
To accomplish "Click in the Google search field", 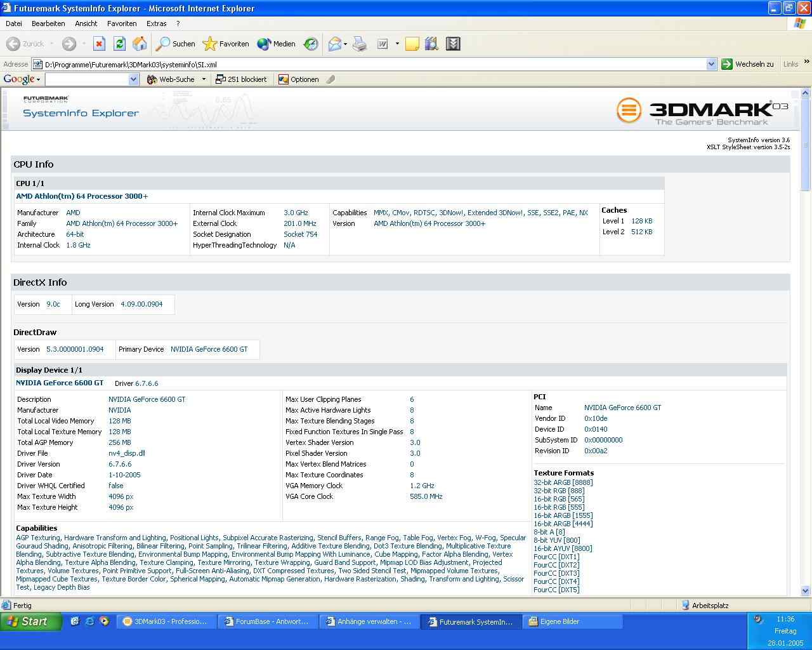I will [x=87, y=79].
